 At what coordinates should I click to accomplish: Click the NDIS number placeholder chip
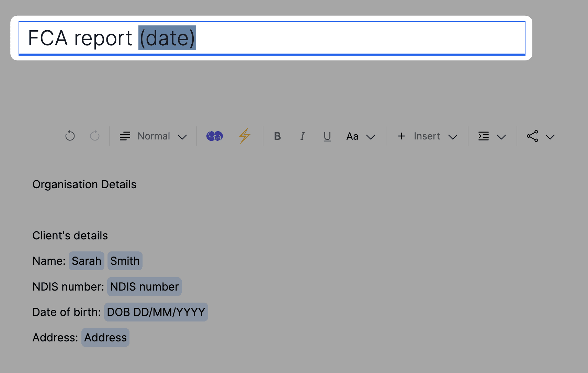(144, 287)
